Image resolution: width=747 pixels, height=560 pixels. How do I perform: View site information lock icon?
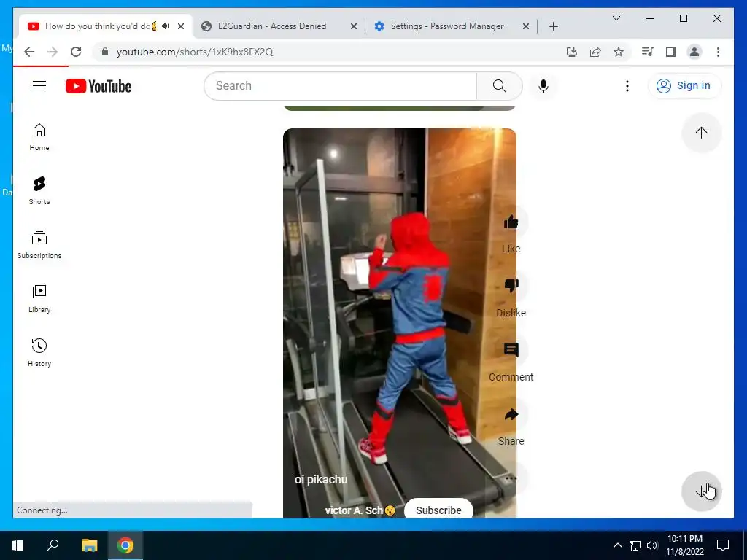pyautogui.click(x=105, y=52)
